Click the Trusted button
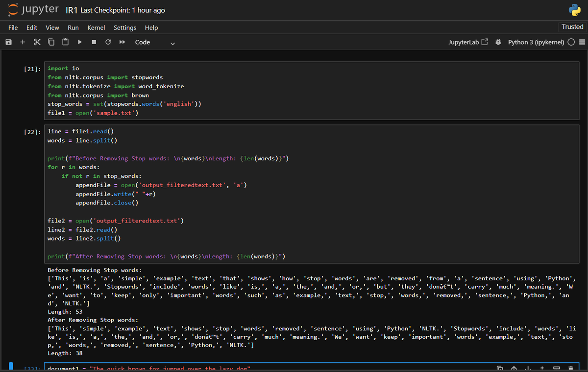This screenshot has width=588, height=372. [x=572, y=27]
